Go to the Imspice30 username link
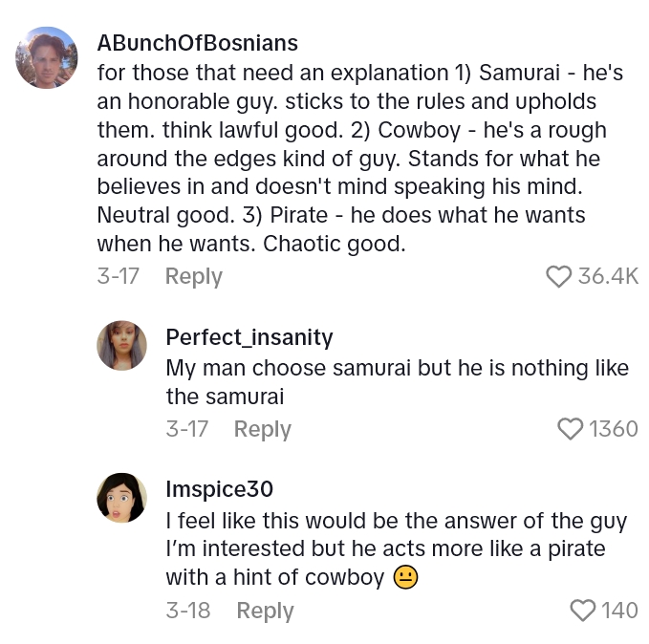This screenshot has height=644, width=649. click(x=219, y=489)
